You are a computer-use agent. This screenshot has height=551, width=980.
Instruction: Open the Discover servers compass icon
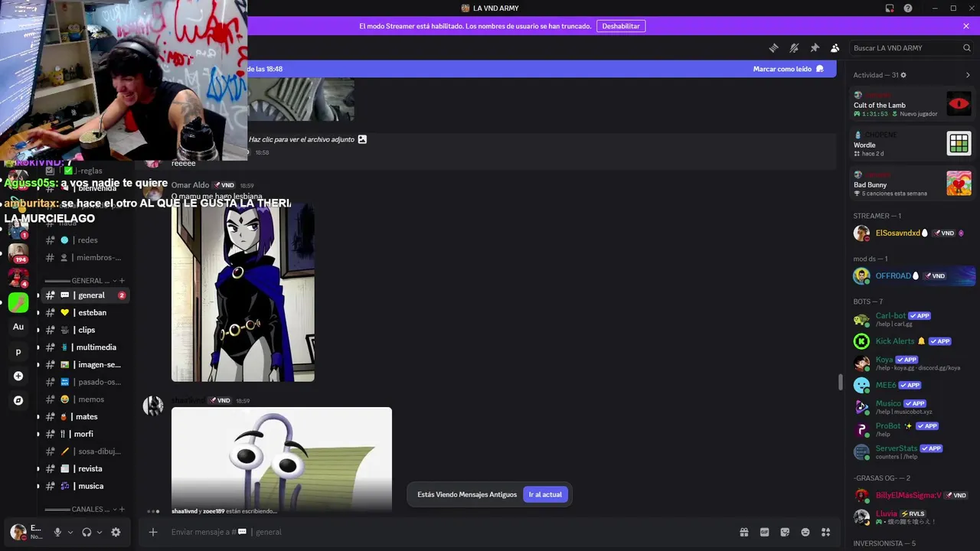click(18, 400)
